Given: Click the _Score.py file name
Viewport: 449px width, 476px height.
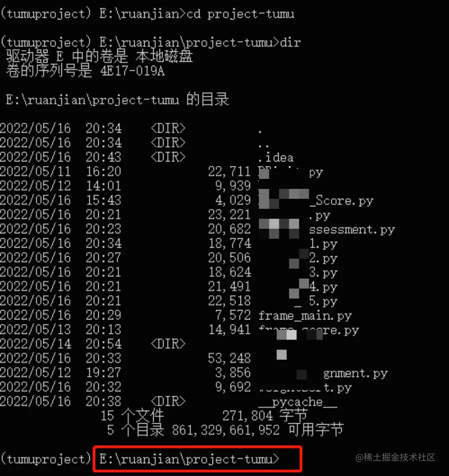Looking at the screenshot, I should click(x=341, y=201).
